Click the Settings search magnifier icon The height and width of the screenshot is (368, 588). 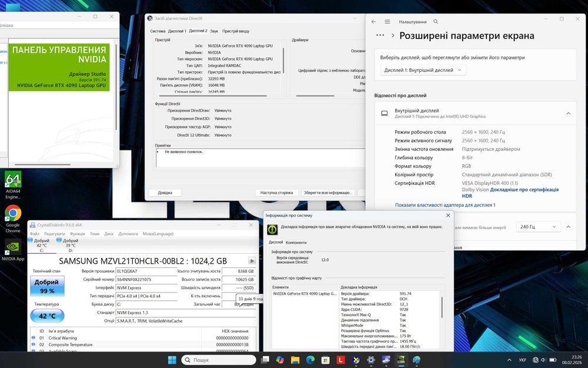436,22
